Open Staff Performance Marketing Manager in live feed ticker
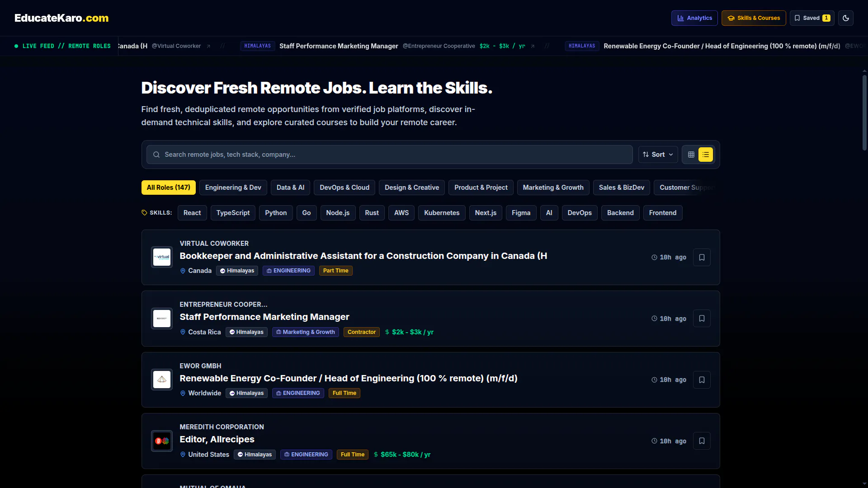 click(x=339, y=46)
